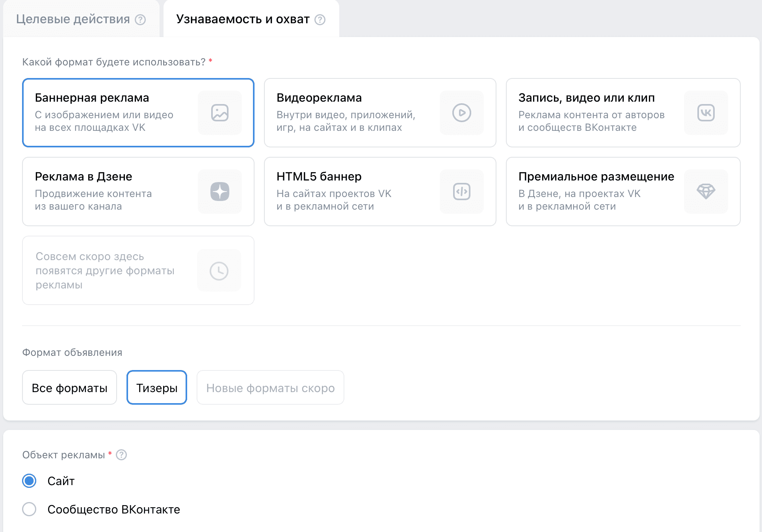Click the Дзен star icon
This screenshot has height=532, width=762.
[220, 192]
